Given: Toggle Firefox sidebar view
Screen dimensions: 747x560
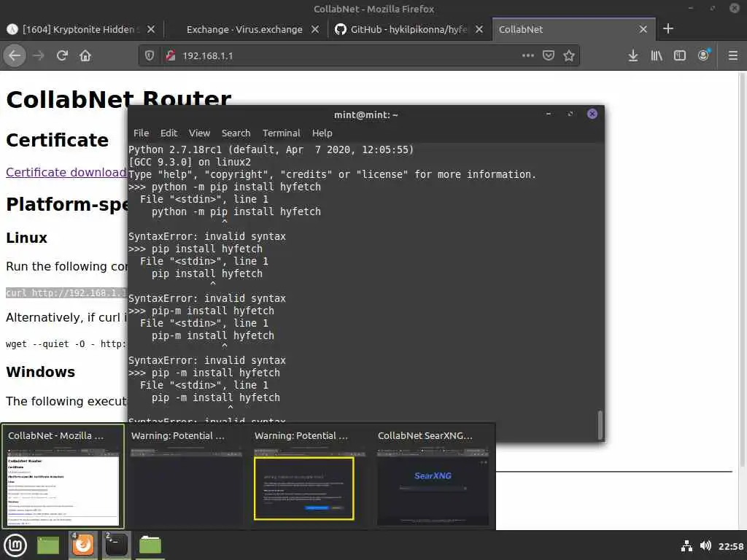Looking at the screenshot, I should coord(680,55).
